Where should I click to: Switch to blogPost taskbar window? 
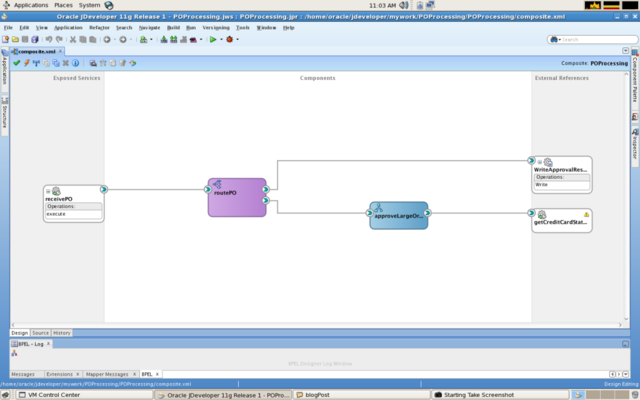click(x=362, y=395)
